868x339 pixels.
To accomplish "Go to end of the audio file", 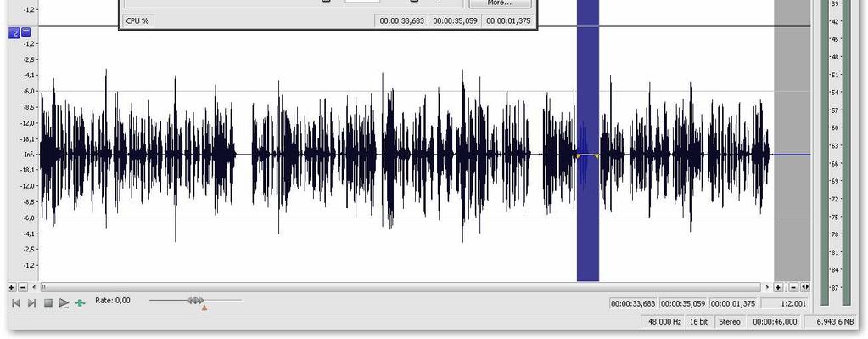I will pos(32,303).
